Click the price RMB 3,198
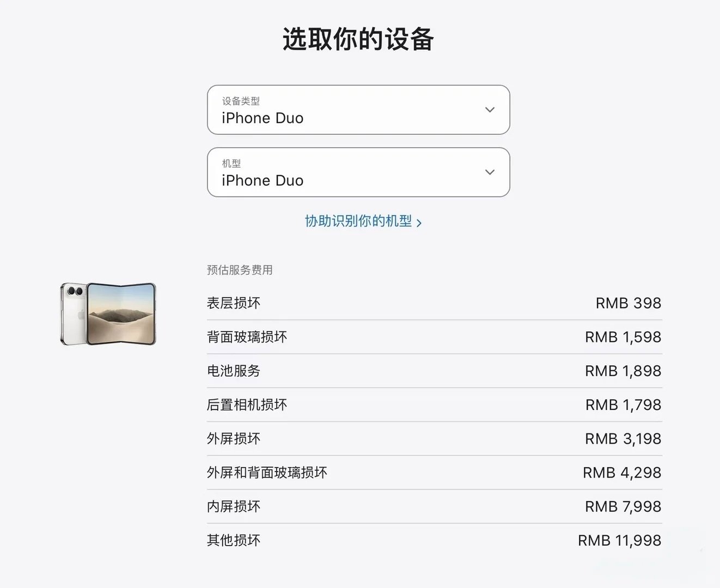The width and height of the screenshot is (720, 588). [x=623, y=439]
